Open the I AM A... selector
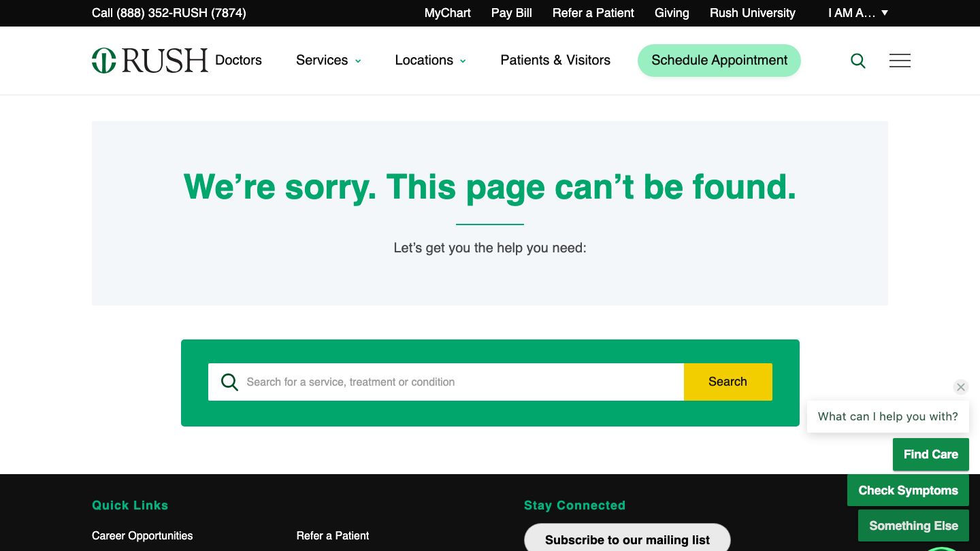This screenshot has height=551, width=980. pos(857,13)
